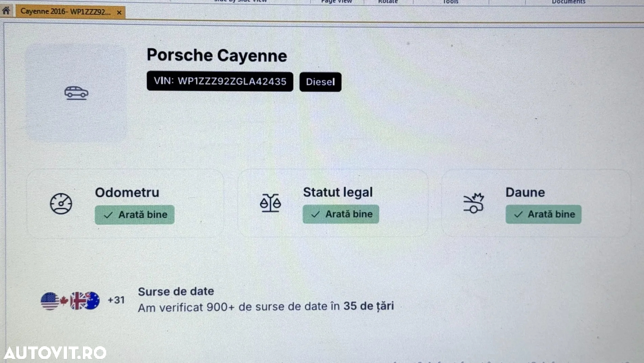Click Arată bine badge under Statut legal
This screenshot has height=363, width=644.
tap(341, 214)
